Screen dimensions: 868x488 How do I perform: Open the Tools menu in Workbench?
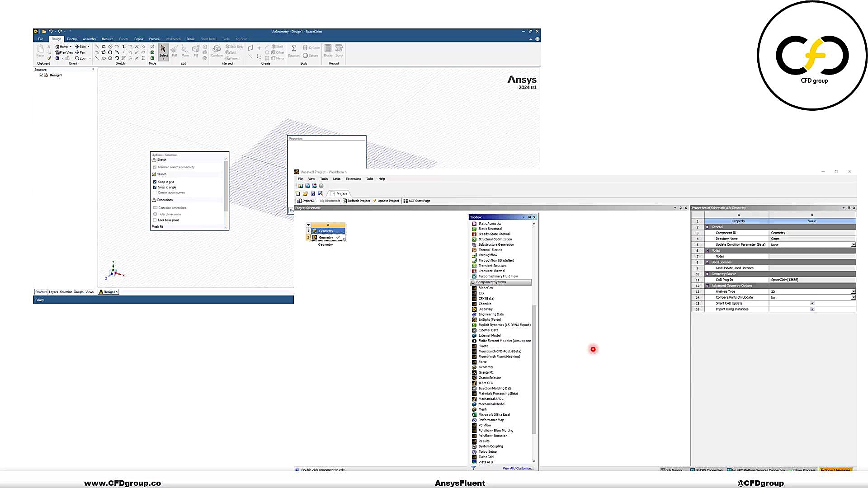pos(324,179)
